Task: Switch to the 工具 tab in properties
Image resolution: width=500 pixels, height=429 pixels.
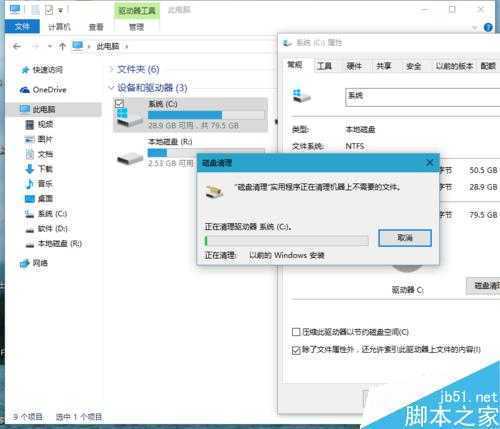Action: click(x=324, y=66)
